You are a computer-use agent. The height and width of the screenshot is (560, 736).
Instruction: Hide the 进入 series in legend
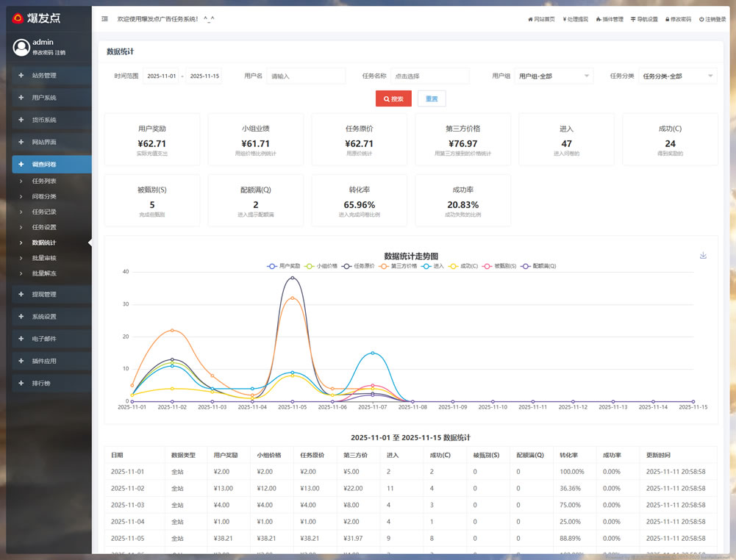[x=434, y=266]
